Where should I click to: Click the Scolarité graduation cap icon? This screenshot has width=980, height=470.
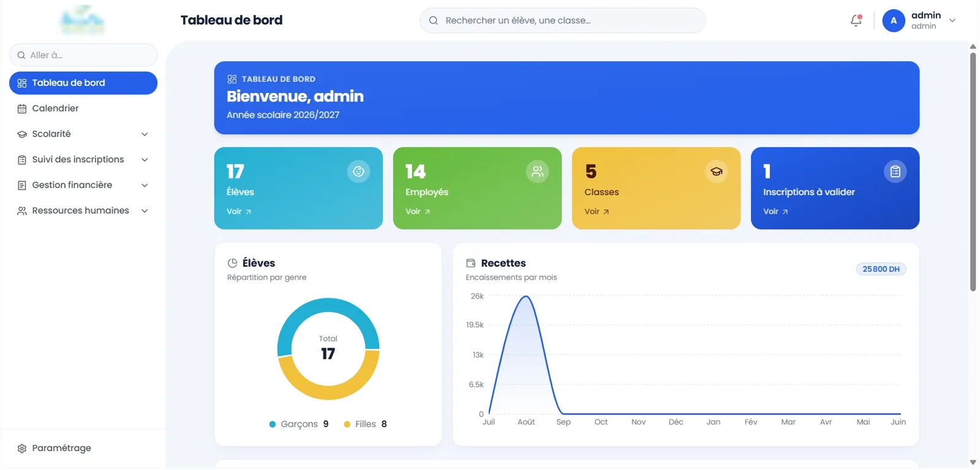point(22,134)
